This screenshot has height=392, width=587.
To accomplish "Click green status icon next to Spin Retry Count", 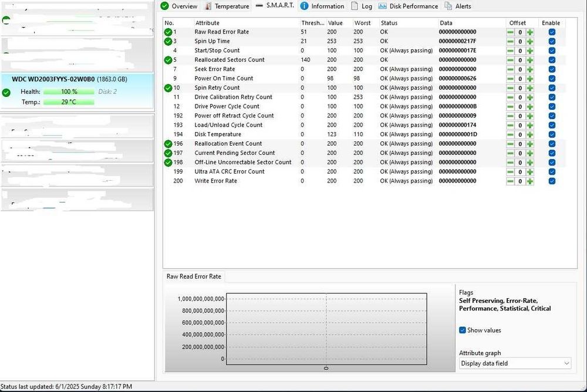I will 168,88.
